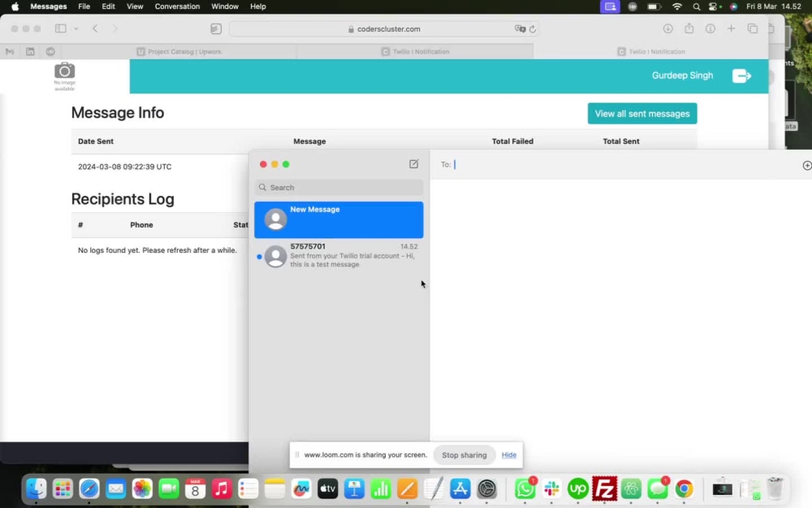Click Safari new tab plus icon
This screenshot has width=812, height=508.
tap(731, 28)
